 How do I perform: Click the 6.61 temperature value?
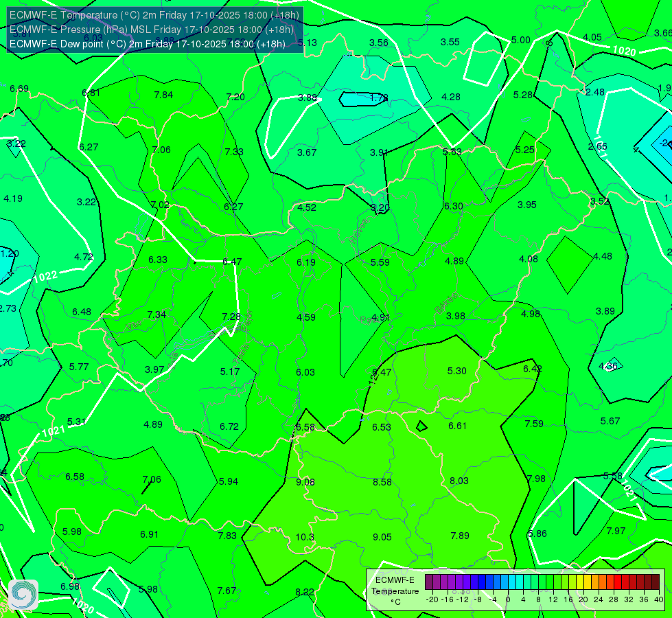point(457,426)
